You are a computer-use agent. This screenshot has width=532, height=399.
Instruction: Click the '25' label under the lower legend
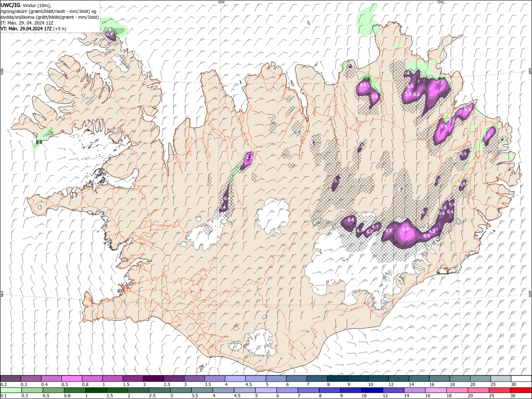[x=491, y=396]
